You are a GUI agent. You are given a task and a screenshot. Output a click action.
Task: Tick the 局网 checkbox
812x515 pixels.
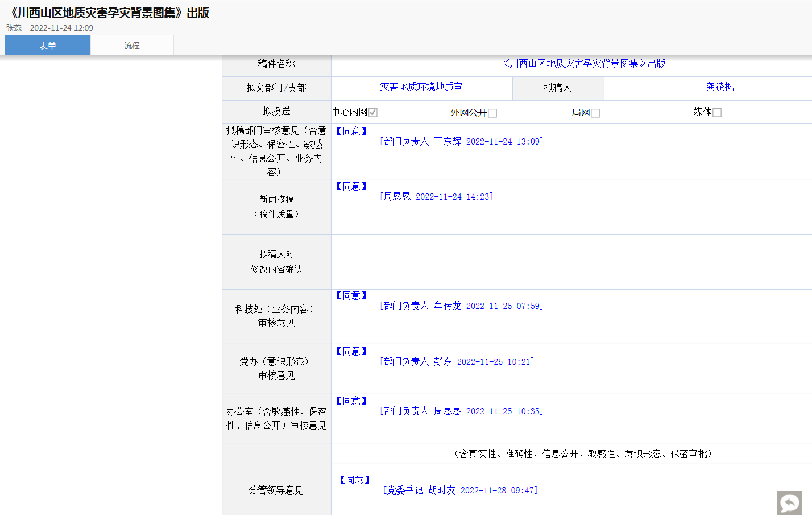pyautogui.click(x=595, y=113)
